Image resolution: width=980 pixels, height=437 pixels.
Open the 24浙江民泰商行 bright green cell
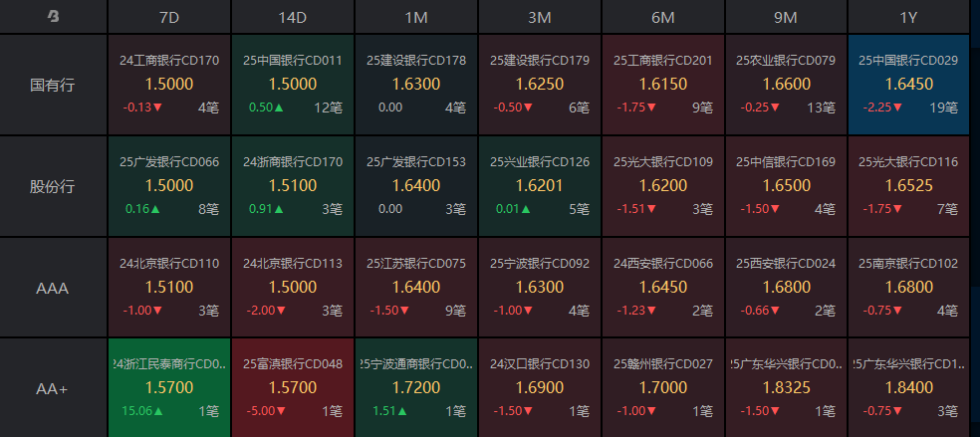point(169,388)
